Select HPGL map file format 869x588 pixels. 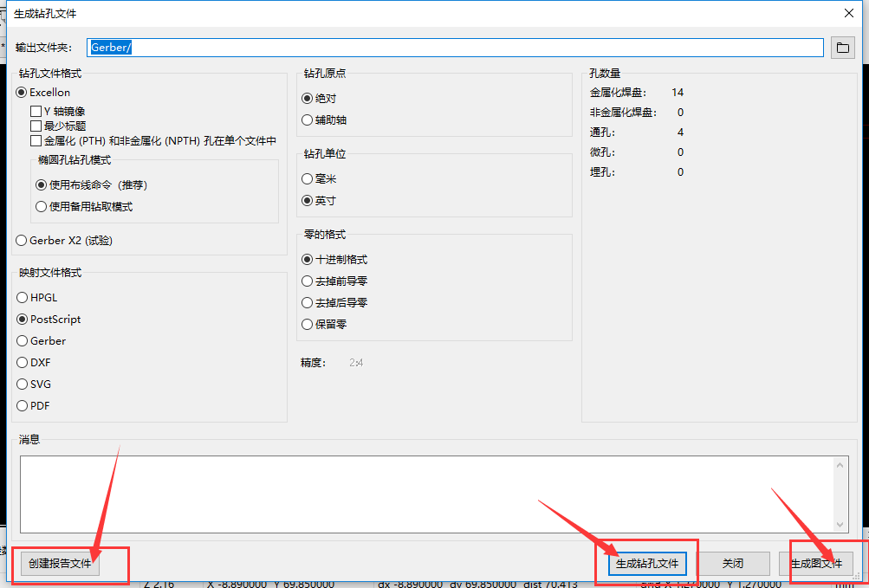point(37,298)
